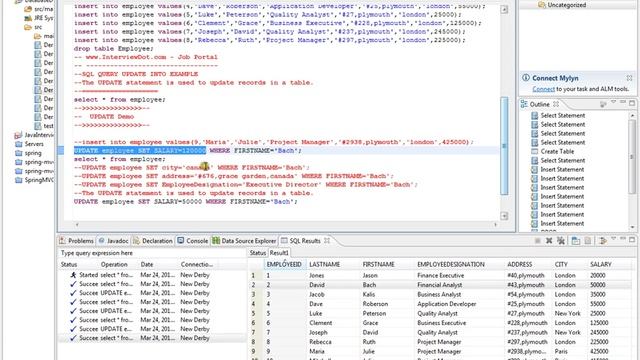Click the display results window icon in SQL Results
The width and height of the screenshot is (640, 360).
pos(576,241)
